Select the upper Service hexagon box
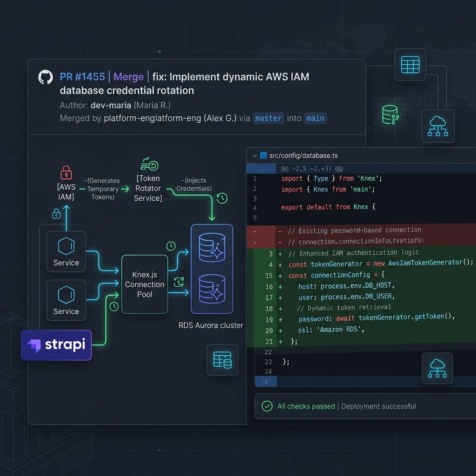Image resolution: width=476 pixels, height=476 pixels. 66,251
